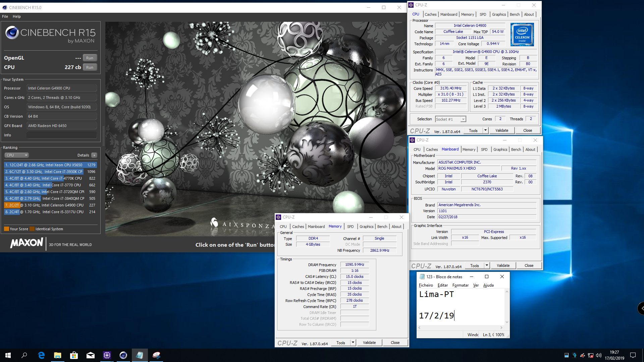Select ranking row Intel Celeron G4900 227
The height and width of the screenshot is (362, 644).
[50, 205]
